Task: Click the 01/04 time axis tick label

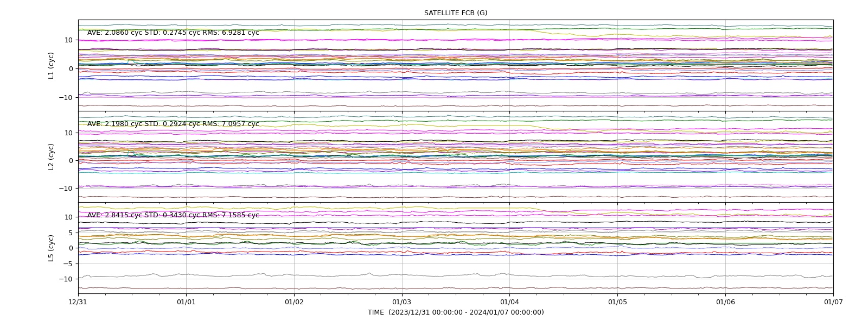Action: point(509,302)
